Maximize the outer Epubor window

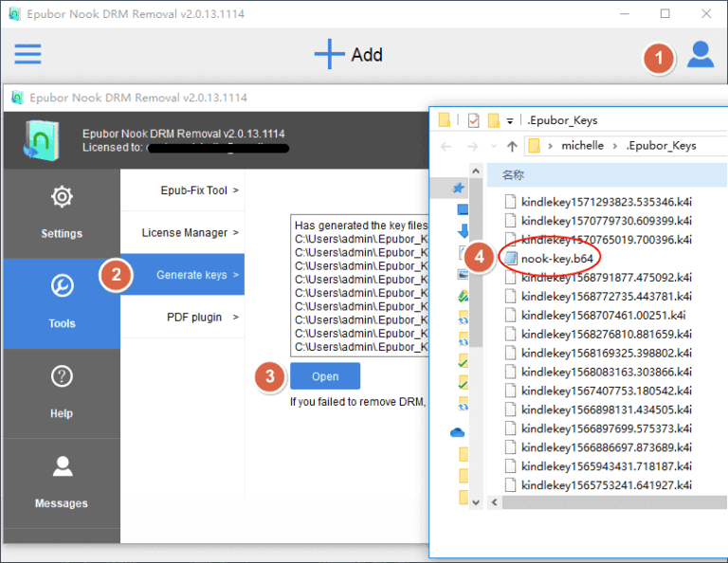coord(664,13)
